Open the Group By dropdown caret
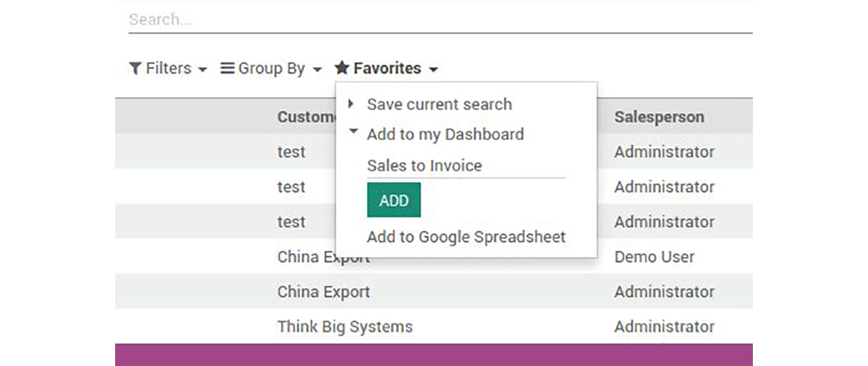This screenshot has width=868, height=366. coord(317,70)
